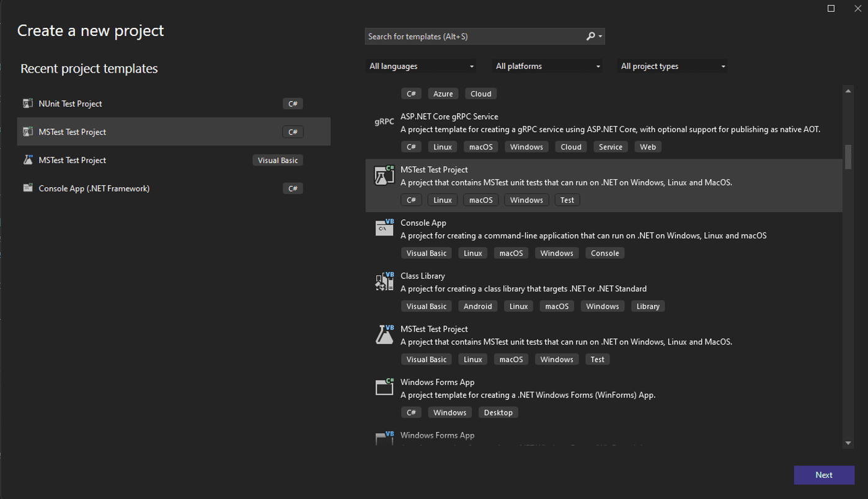This screenshot has height=499, width=868.
Task: Click the Recent project templates heading
Action: 89,69
